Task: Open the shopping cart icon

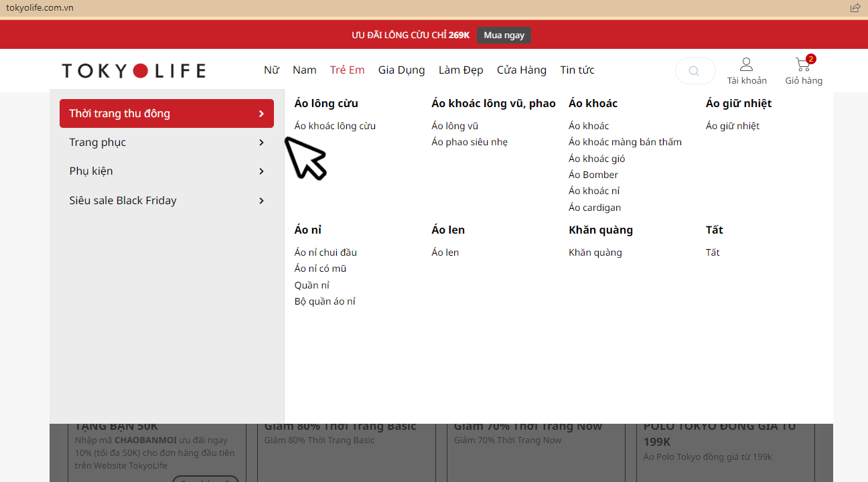Action: (x=802, y=65)
